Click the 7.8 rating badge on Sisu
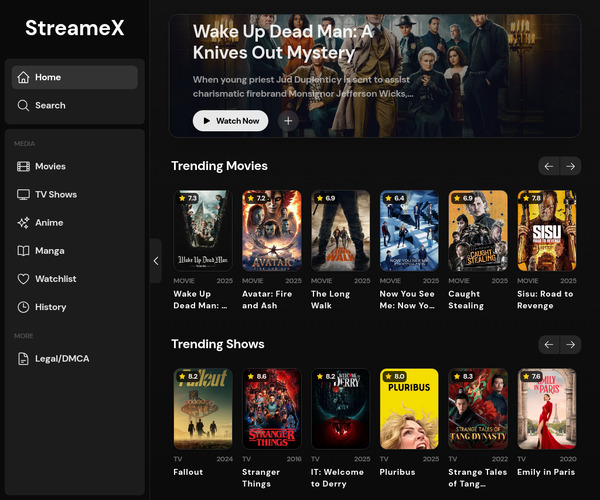This screenshot has height=500, width=600. [x=532, y=198]
